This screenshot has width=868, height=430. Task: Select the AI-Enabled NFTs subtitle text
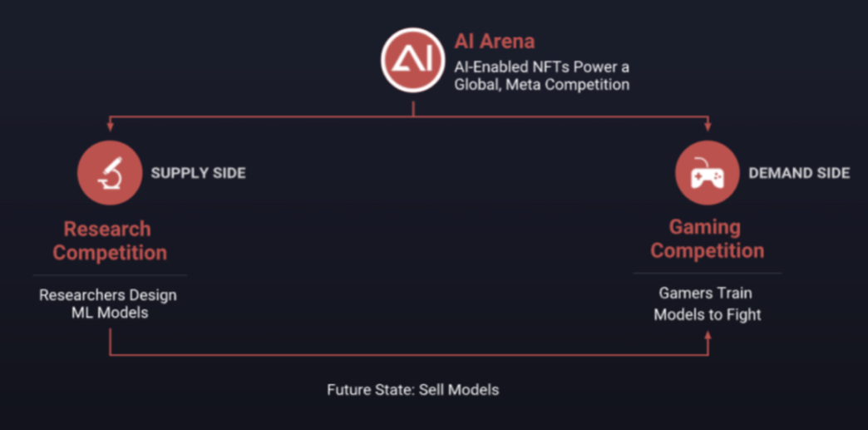pos(541,75)
